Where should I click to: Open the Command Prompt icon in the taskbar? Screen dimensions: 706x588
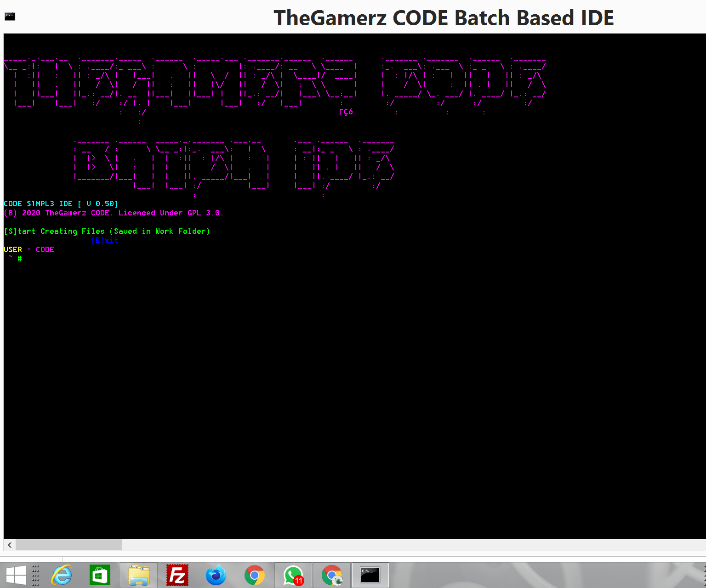click(369, 575)
